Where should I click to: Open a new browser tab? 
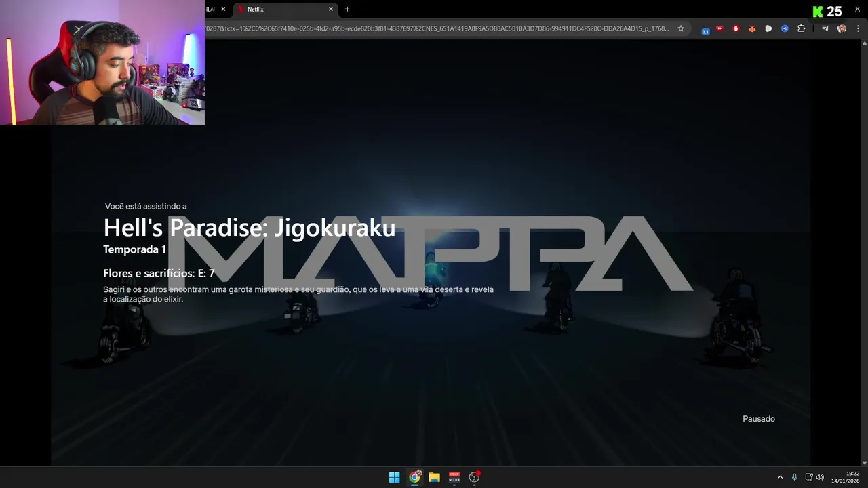click(347, 9)
